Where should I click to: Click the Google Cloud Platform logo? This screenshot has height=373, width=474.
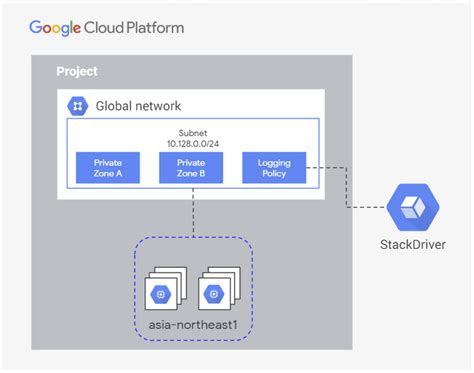(x=107, y=28)
